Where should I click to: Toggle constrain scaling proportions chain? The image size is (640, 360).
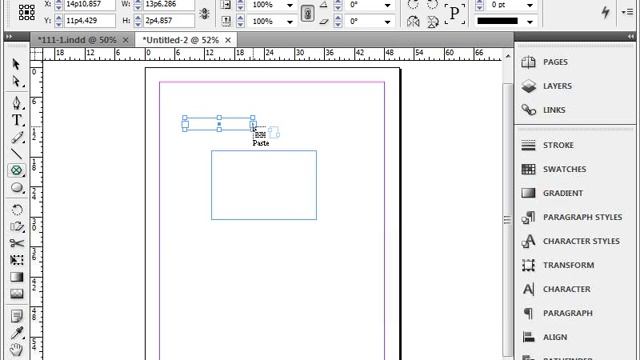pyautogui.click(x=308, y=14)
